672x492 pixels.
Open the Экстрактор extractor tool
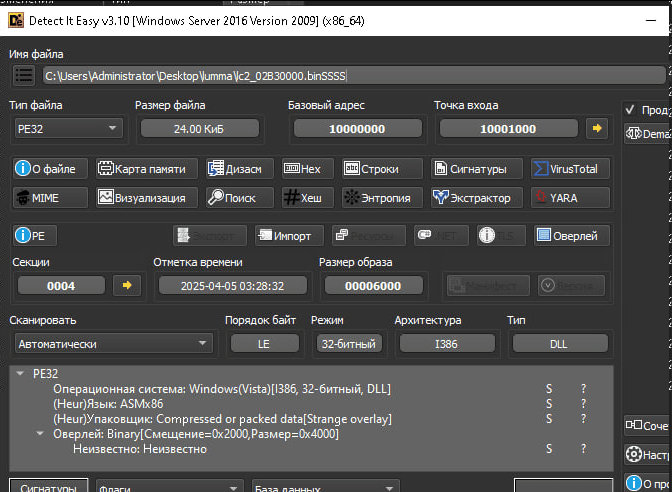477,198
